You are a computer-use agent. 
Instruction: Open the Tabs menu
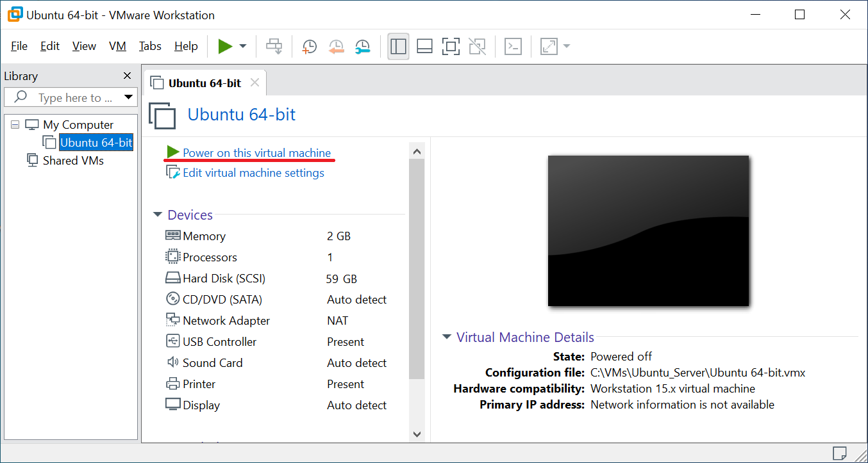[150, 46]
